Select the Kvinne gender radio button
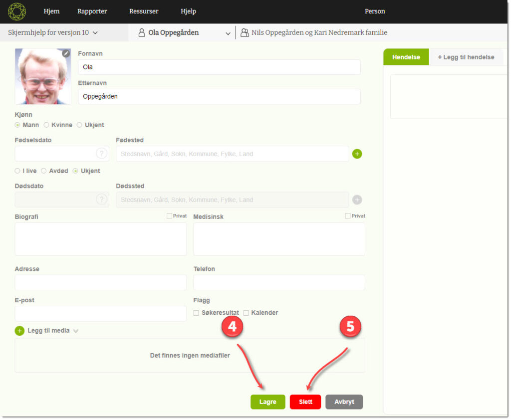 pos(46,125)
